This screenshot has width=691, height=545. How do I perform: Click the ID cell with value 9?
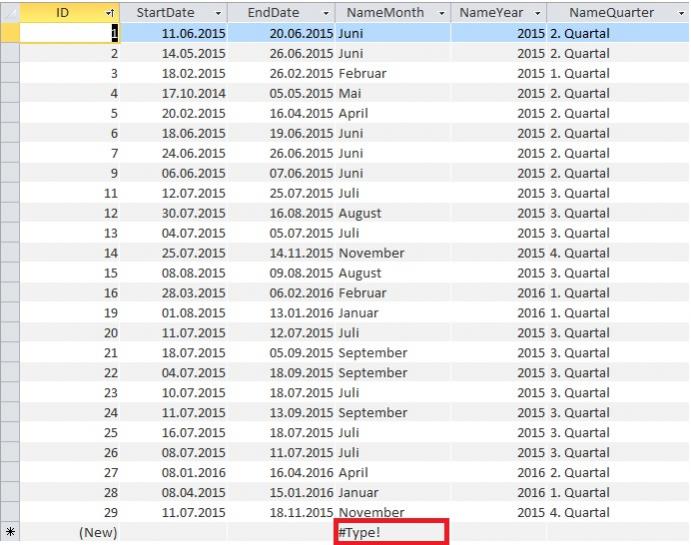pyautogui.click(x=70, y=173)
